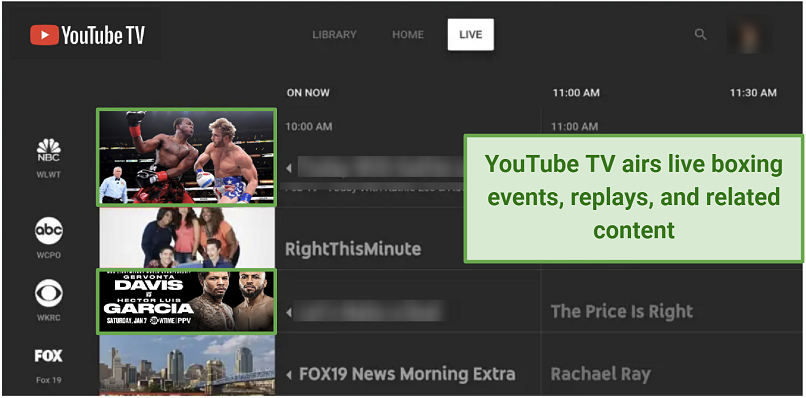
Task: Click the 11:00 AM column header
Action: 576,93
